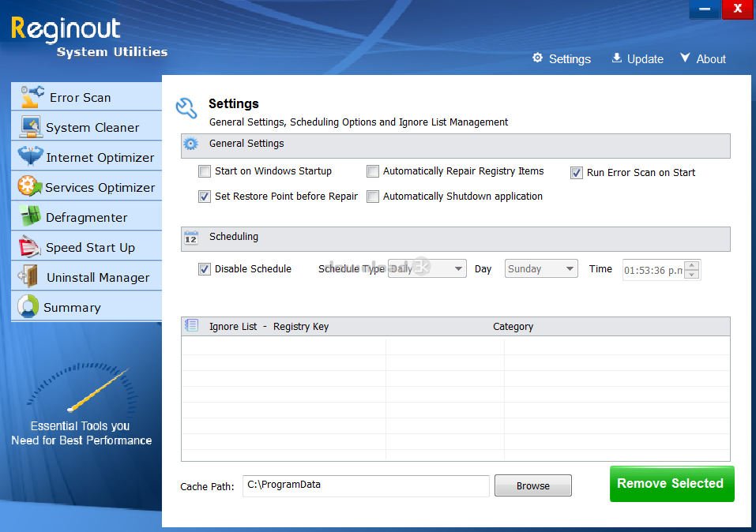
Task: Click the Uninstall Manager door icon
Action: click(28, 276)
